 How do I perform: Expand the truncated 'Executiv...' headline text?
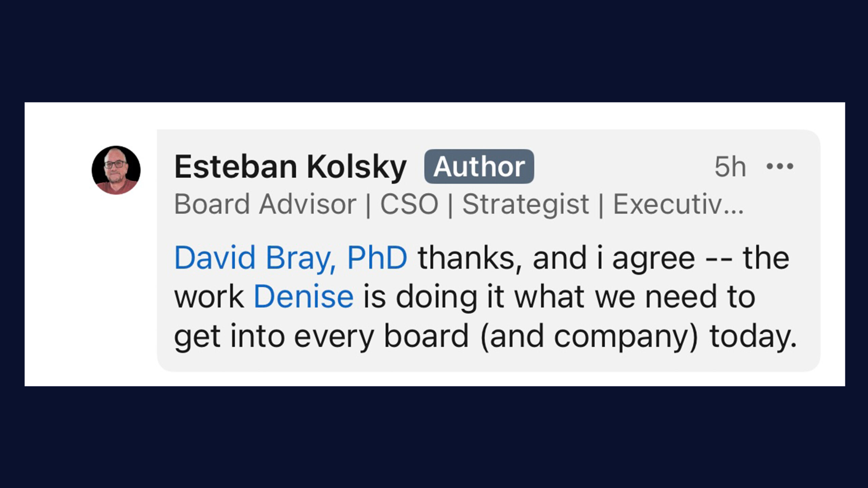pyautogui.click(x=678, y=204)
